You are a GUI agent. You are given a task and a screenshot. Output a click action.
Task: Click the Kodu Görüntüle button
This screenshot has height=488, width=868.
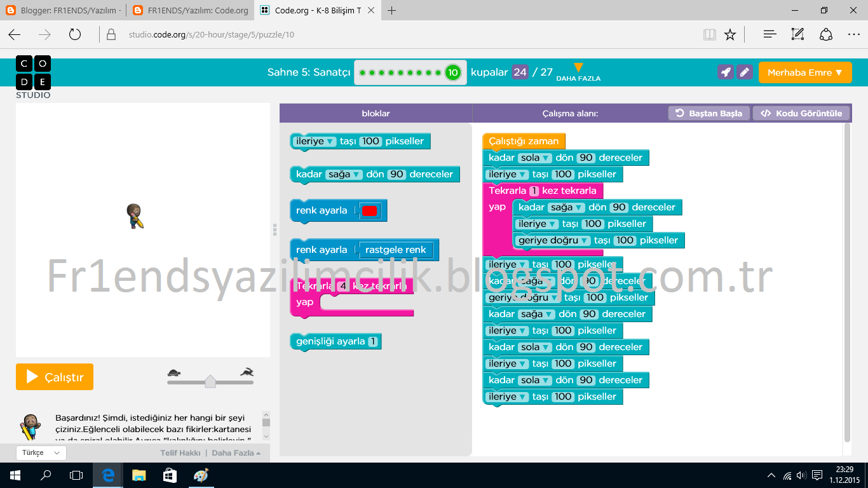(801, 113)
